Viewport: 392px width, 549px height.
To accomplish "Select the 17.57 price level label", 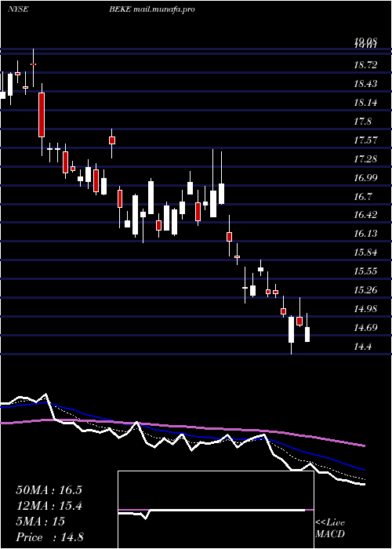I will (x=366, y=140).
